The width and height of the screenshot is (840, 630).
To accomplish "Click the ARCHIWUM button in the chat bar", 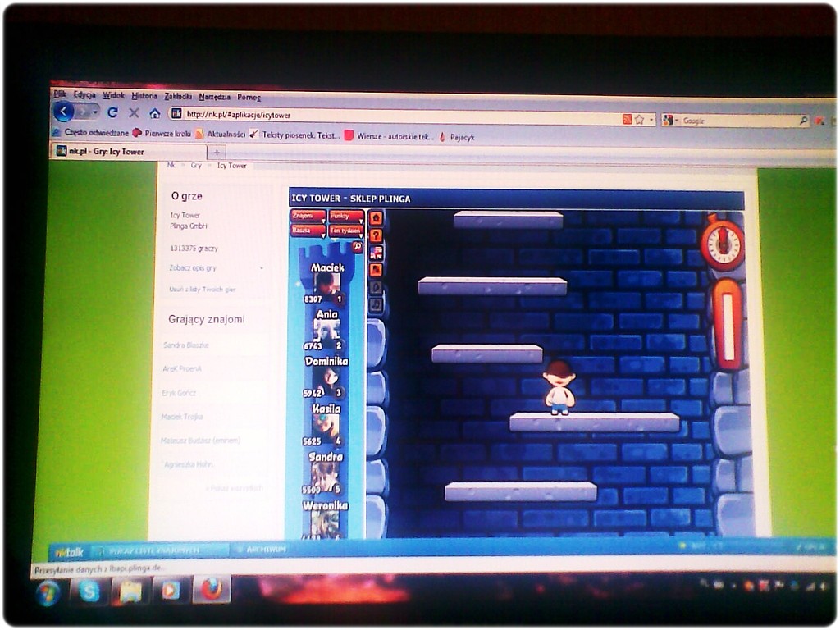I will point(261,549).
